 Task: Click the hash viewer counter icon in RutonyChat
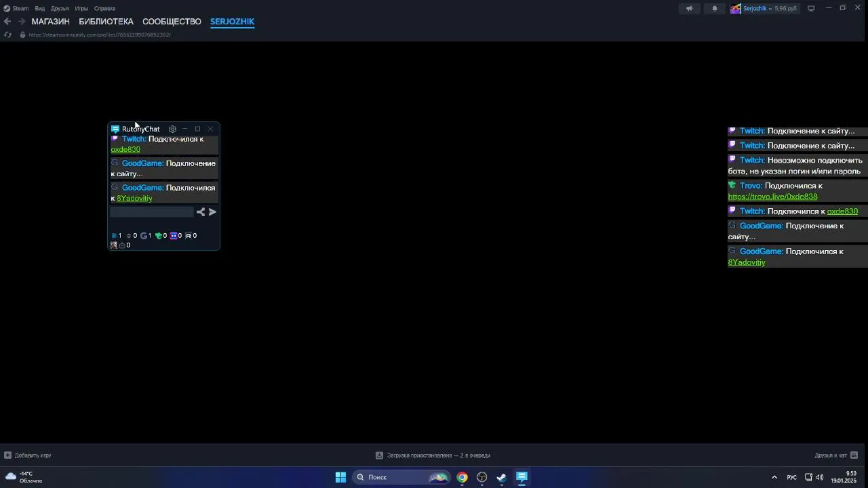coord(114,236)
